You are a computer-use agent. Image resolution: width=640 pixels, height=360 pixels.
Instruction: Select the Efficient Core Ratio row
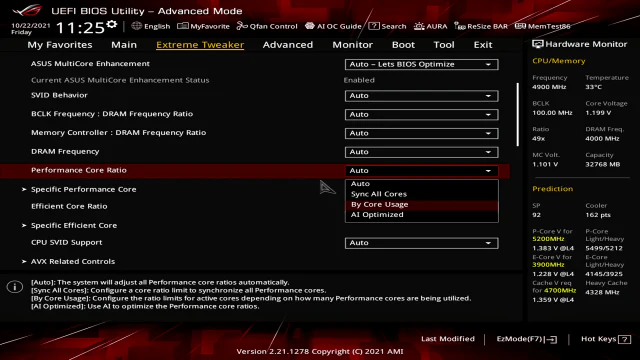tap(69, 207)
